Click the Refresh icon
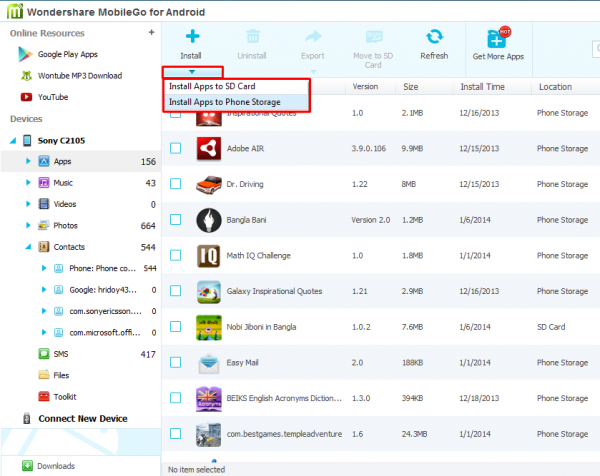 pos(434,37)
